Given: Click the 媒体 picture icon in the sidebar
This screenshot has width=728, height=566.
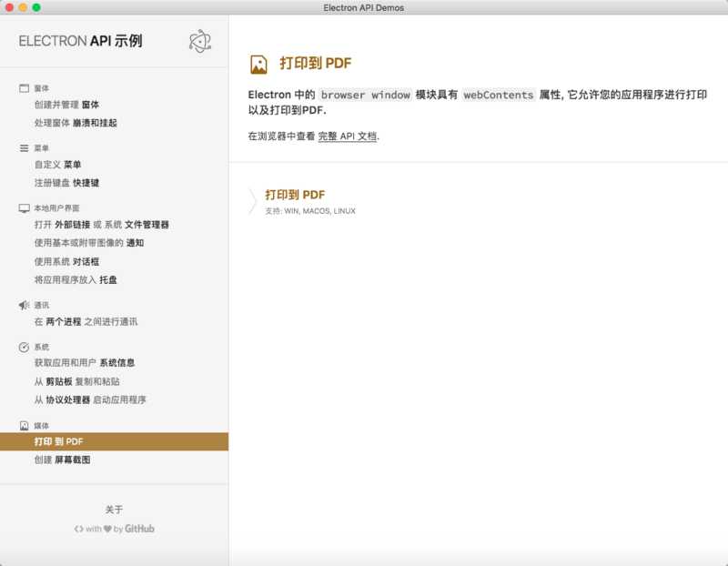Looking at the screenshot, I should [25, 425].
